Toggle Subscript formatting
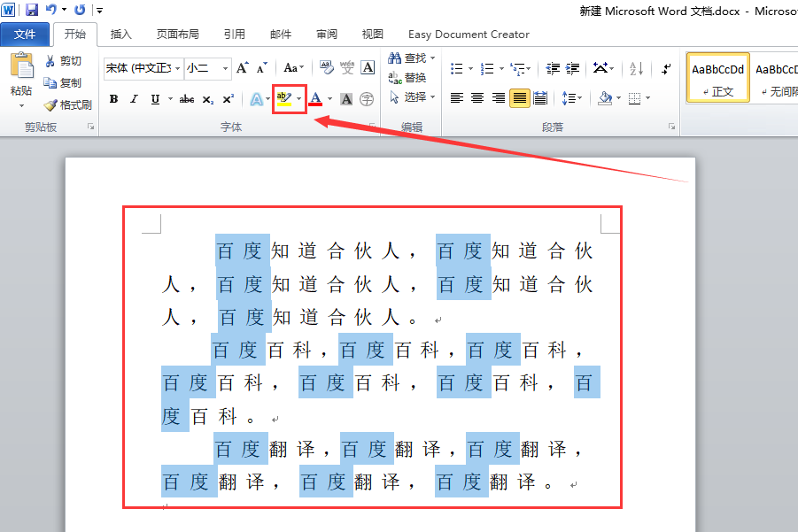The image size is (798, 532). coord(207,99)
